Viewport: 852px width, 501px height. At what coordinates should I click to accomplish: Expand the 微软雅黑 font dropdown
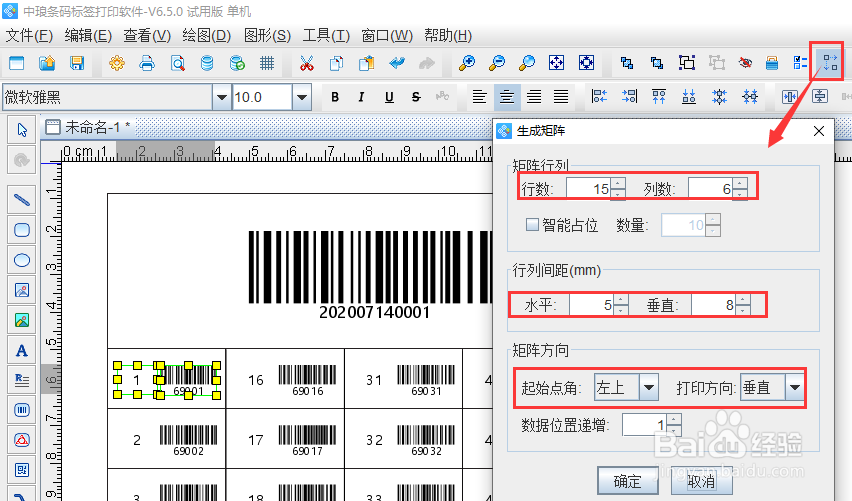222,98
